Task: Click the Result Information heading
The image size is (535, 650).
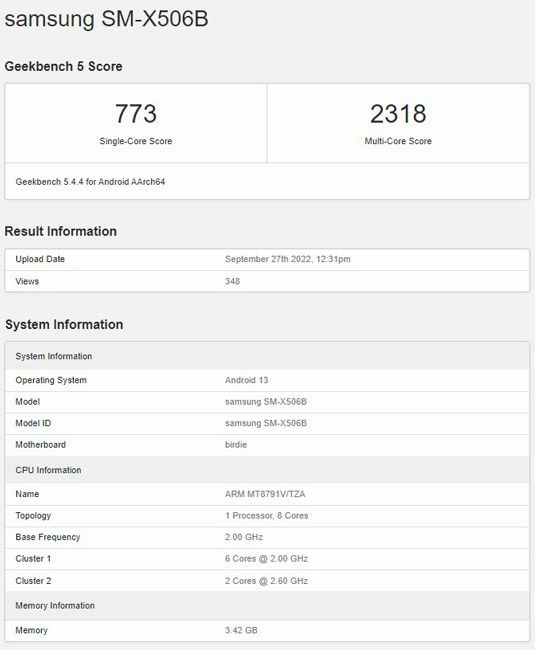Action: pyautogui.click(x=61, y=231)
